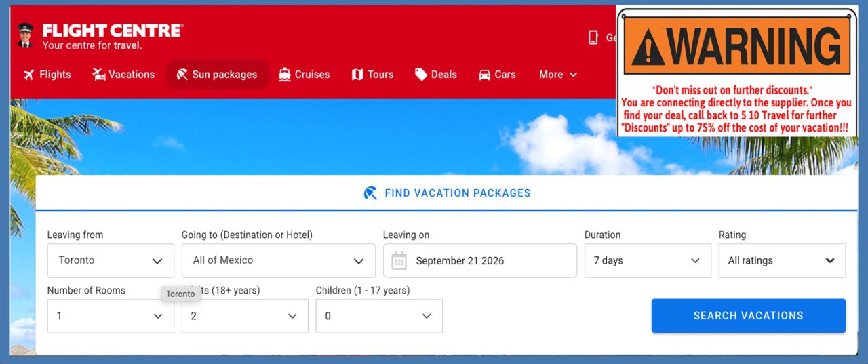Click the Cars vehicle icon
The height and width of the screenshot is (364, 868).
point(484,75)
